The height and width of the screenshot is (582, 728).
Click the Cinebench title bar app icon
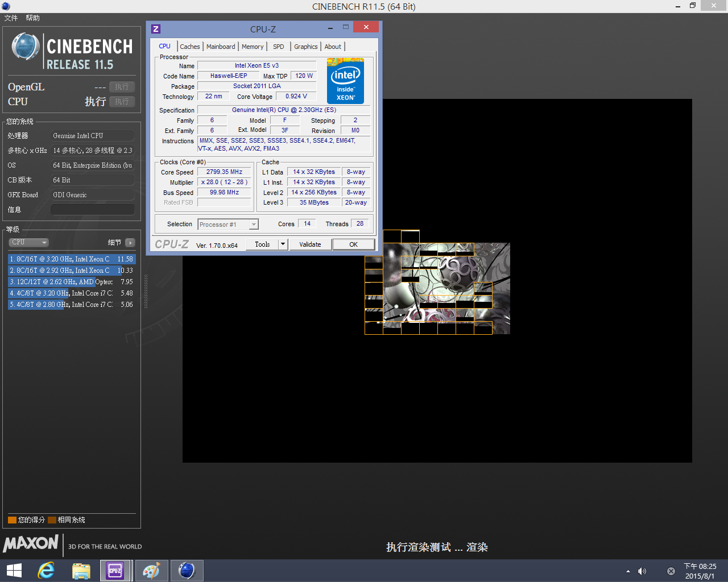pos(6,6)
